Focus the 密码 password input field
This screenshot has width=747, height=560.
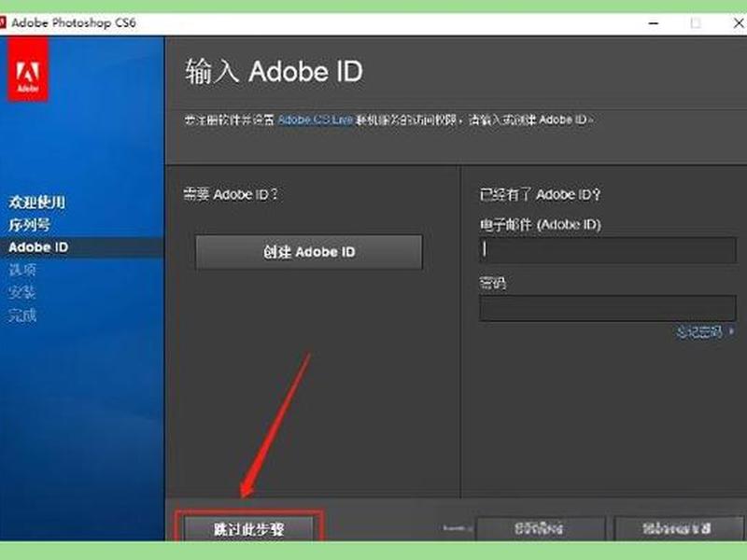[608, 308]
